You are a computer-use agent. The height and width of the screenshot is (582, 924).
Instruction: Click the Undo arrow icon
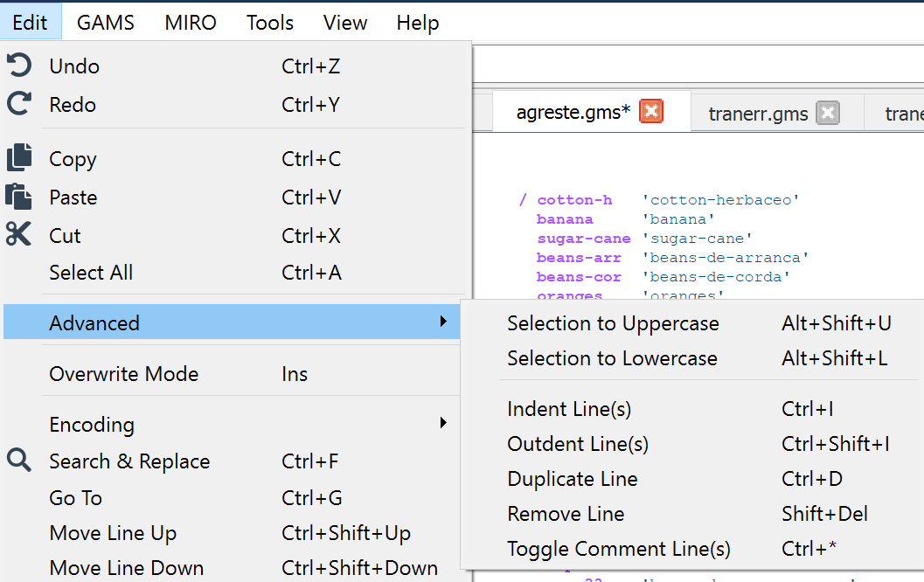pyautogui.click(x=18, y=66)
